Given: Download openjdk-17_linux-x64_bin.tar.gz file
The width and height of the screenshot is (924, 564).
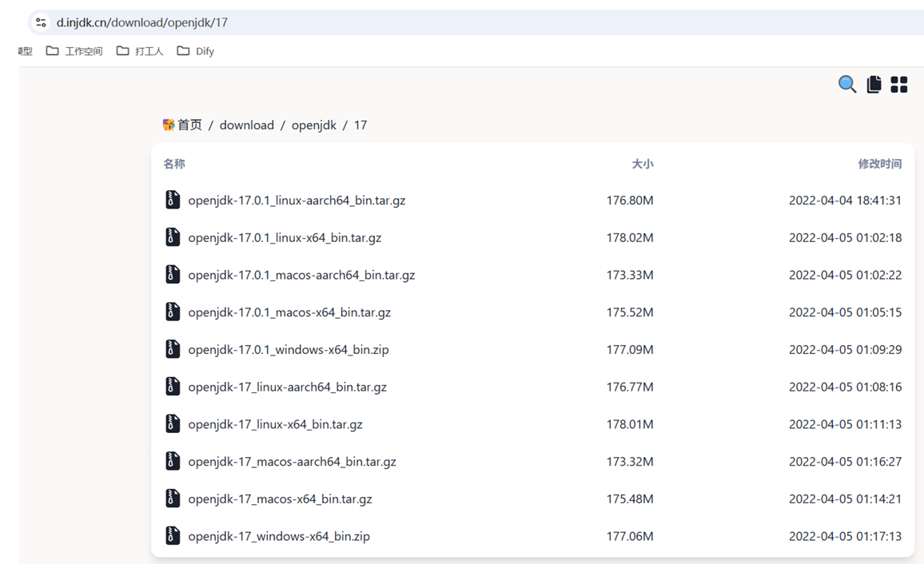Looking at the screenshot, I should [275, 424].
